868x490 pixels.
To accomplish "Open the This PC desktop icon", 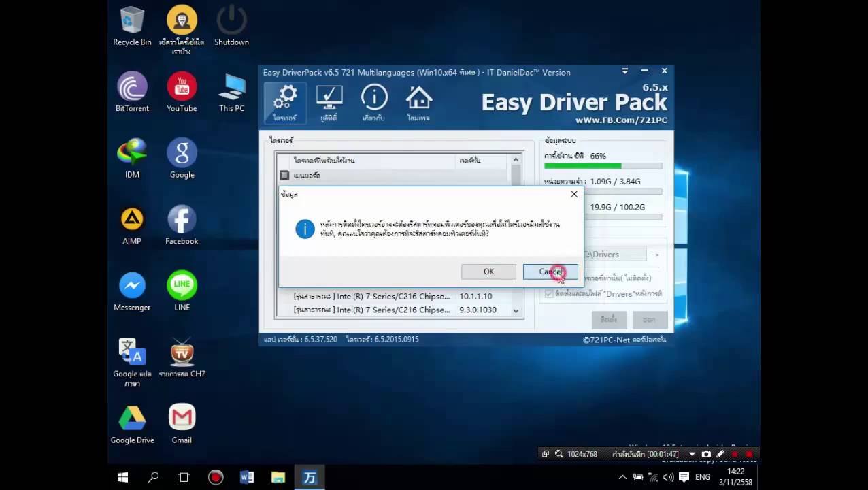I will 231,92.
